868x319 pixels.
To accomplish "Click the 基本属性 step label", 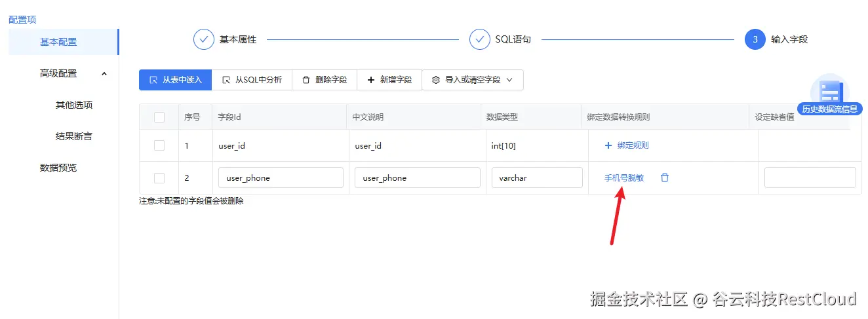I will pos(238,39).
